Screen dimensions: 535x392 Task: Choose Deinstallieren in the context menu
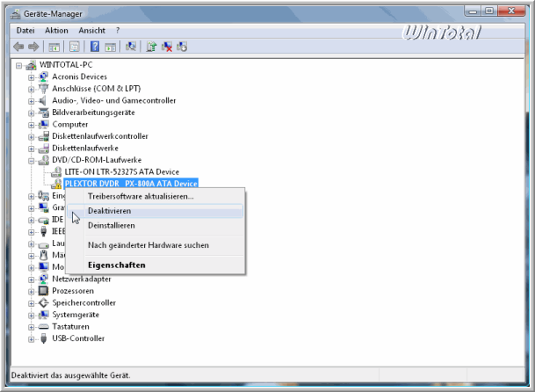point(155,225)
